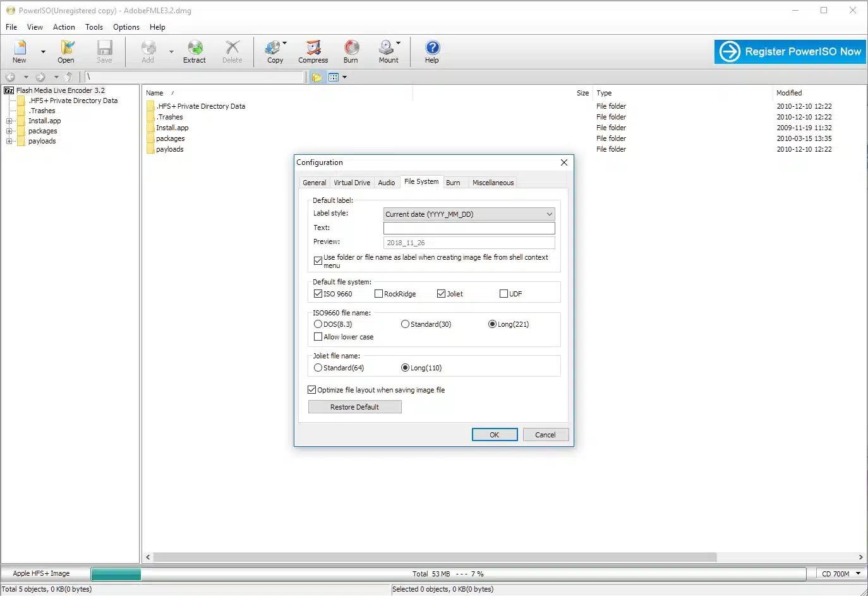
Task: Click the Compress toolbar icon
Action: pyautogui.click(x=313, y=51)
